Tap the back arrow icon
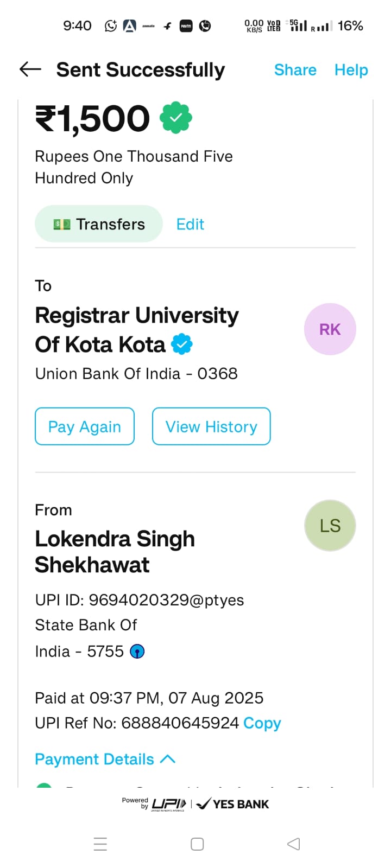This screenshot has height=868, width=391. point(30,69)
